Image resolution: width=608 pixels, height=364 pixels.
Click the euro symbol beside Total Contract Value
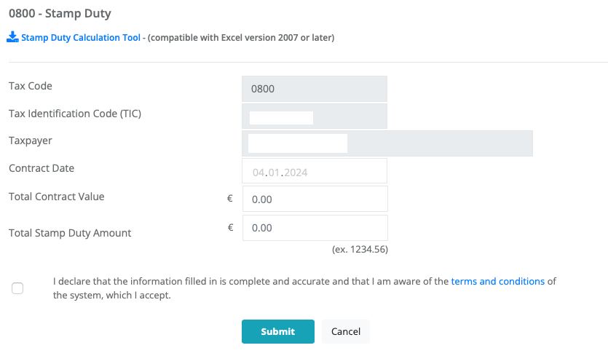(230, 197)
